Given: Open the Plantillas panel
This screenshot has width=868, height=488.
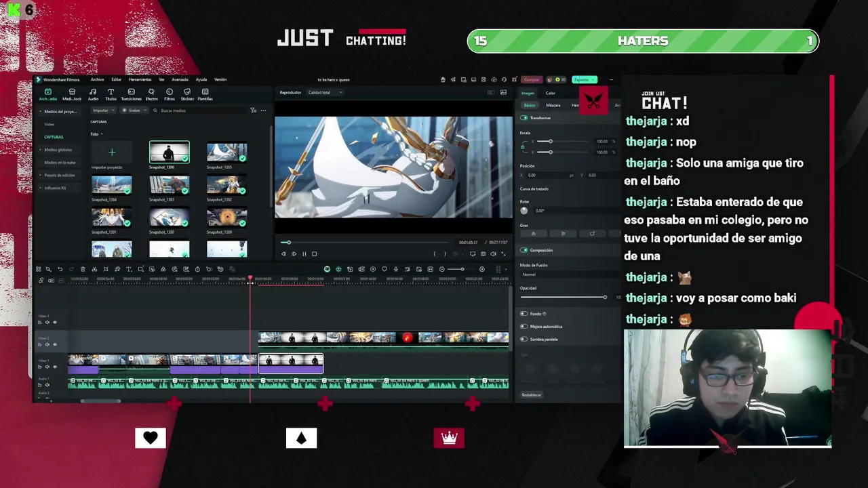Looking at the screenshot, I should point(205,94).
